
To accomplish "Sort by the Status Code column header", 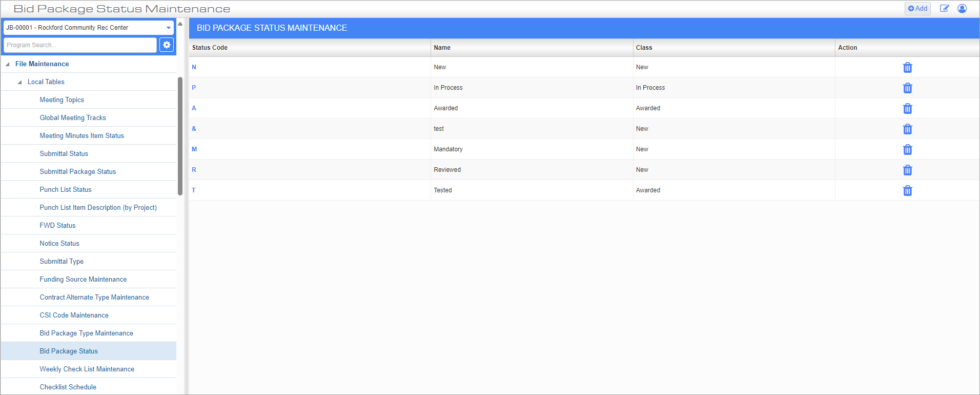I will click(x=210, y=48).
